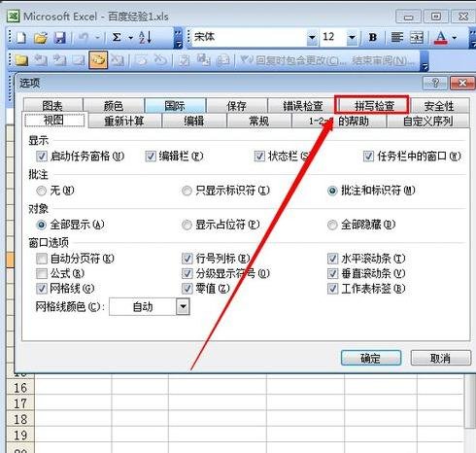Click the text alignment icon
The image size is (476, 453).
click(x=396, y=38)
